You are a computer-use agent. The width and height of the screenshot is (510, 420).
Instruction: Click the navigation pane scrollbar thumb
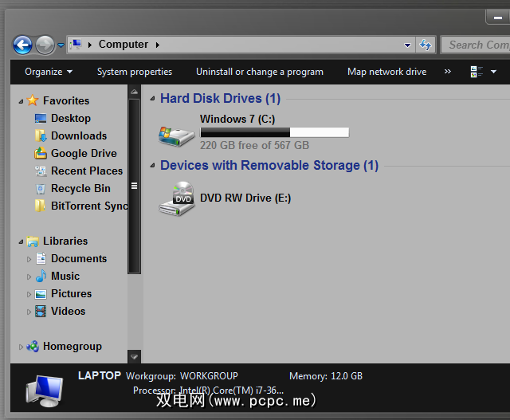(x=134, y=186)
